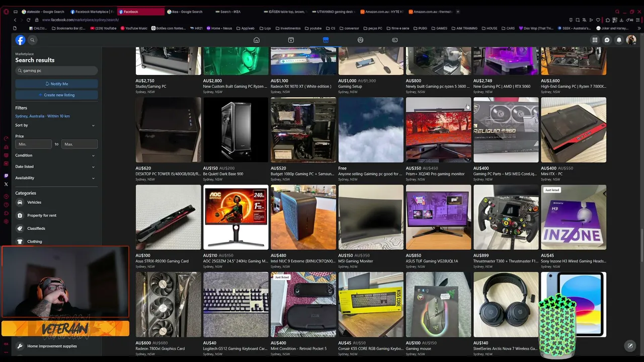Image resolution: width=644 pixels, height=362 pixels.
Task: Click the browser back arrow
Action: [15, 20]
